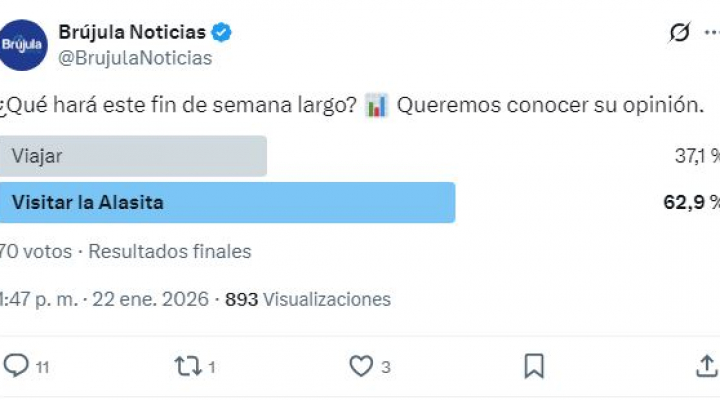Select the Viajar poll result bar
The image size is (720, 400).
(x=133, y=156)
